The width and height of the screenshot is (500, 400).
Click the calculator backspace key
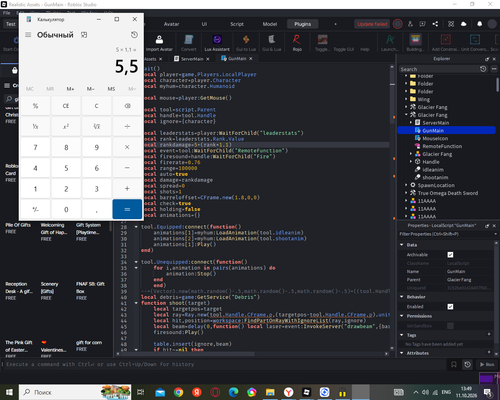pyautogui.click(x=127, y=106)
